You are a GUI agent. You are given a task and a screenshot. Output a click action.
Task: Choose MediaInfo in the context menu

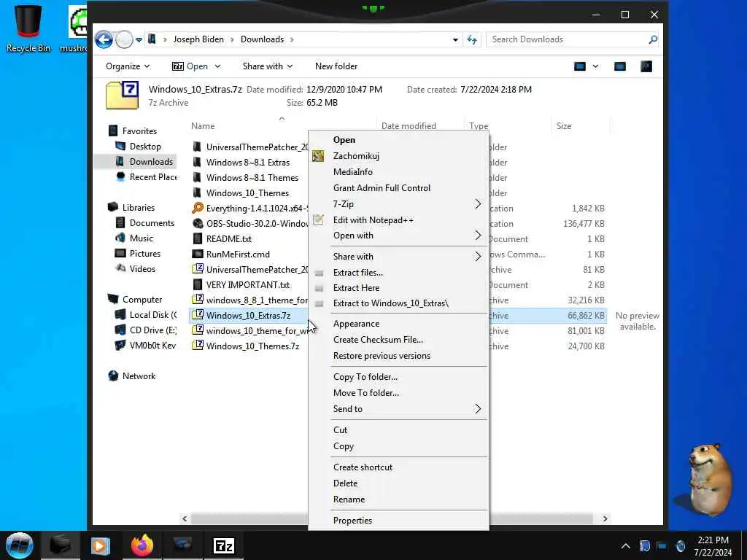click(x=399, y=172)
